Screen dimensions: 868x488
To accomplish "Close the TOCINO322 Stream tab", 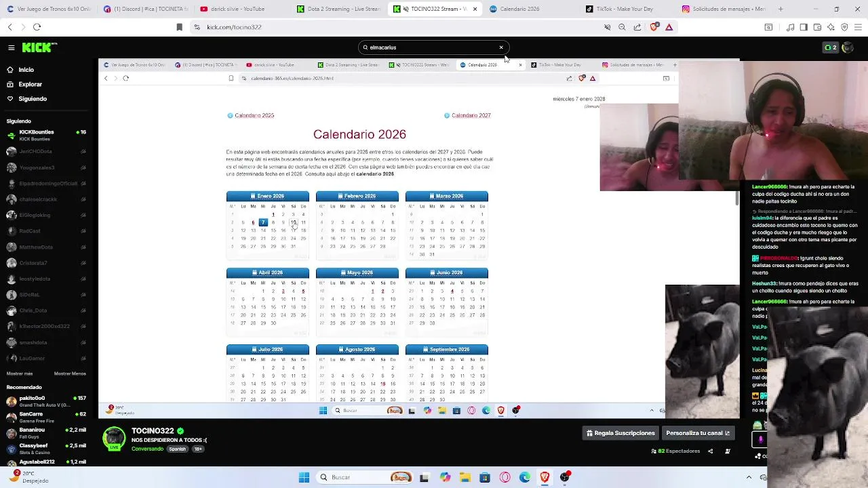I will 475,9.
